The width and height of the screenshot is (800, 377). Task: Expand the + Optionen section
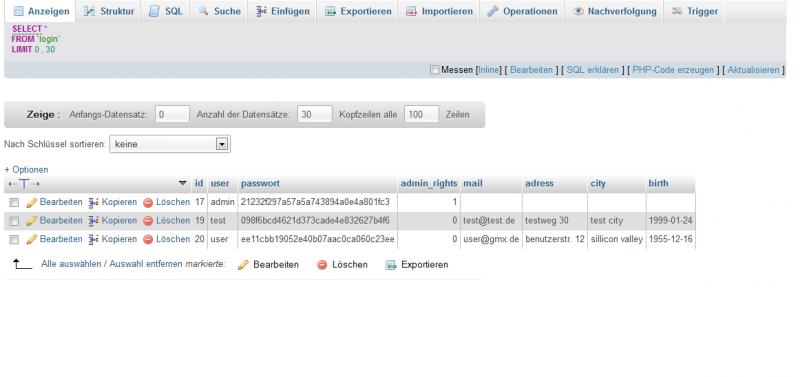[x=26, y=169]
